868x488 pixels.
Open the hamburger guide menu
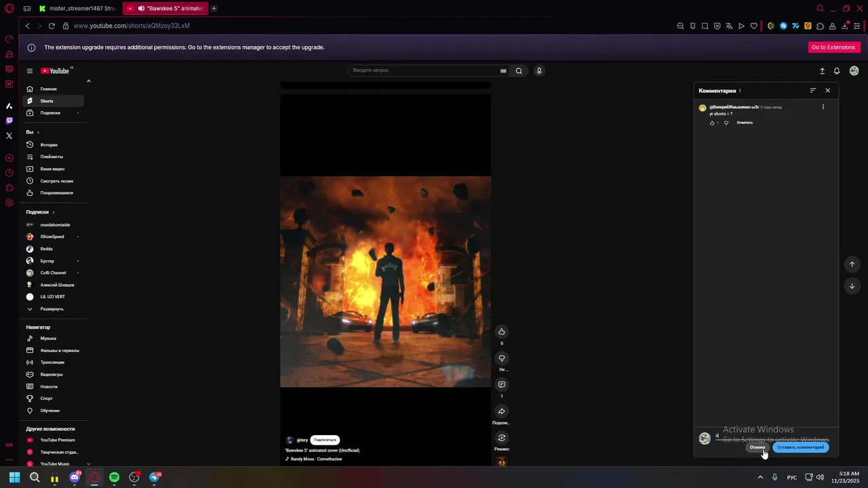(30, 70)
